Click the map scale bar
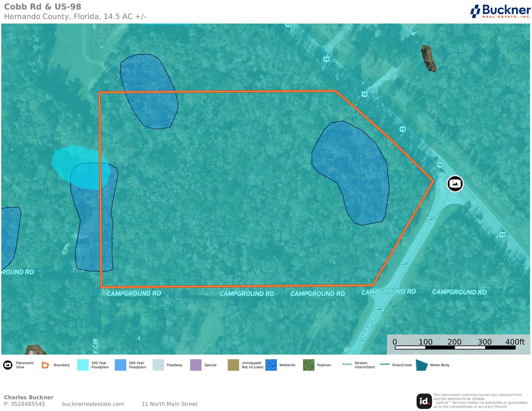The width and height of the screenshot is (532, 411). (x=455, y=348)
